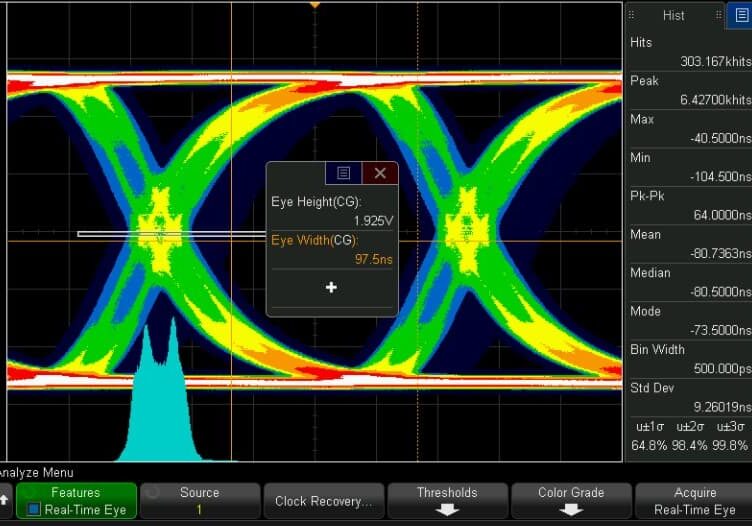Select the Median histogram readout

[689, 282]
